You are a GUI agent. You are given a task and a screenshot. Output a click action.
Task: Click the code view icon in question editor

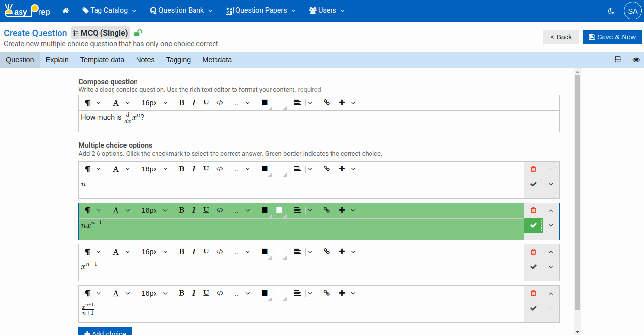click(x=220, y=103)
